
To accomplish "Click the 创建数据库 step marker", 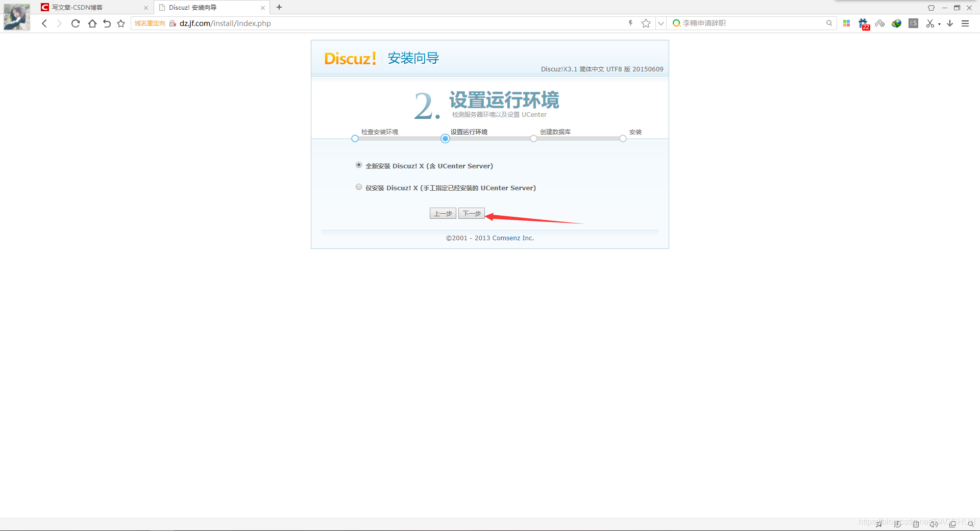I will (x=533, y=139).
